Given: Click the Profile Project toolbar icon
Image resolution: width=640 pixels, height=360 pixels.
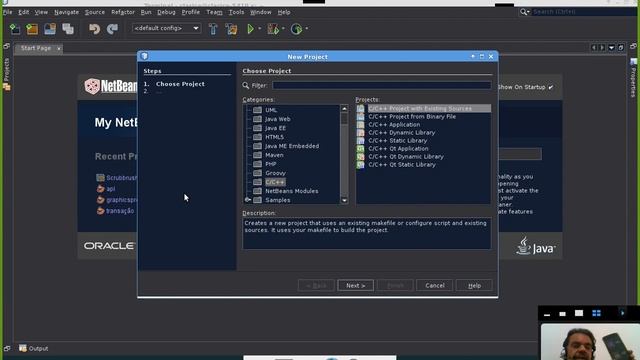Looking at the screenshot, I should coord(296,29).
